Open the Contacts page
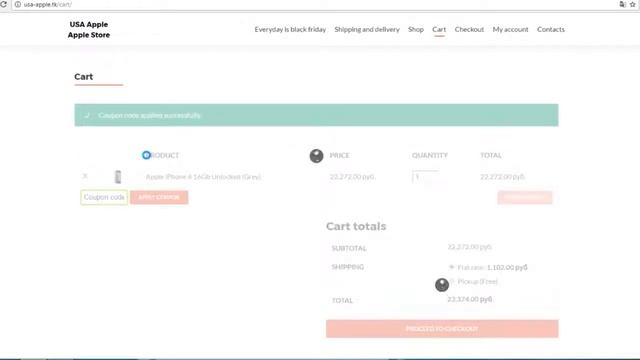This screenshot has height=360, width=640. 551,29
